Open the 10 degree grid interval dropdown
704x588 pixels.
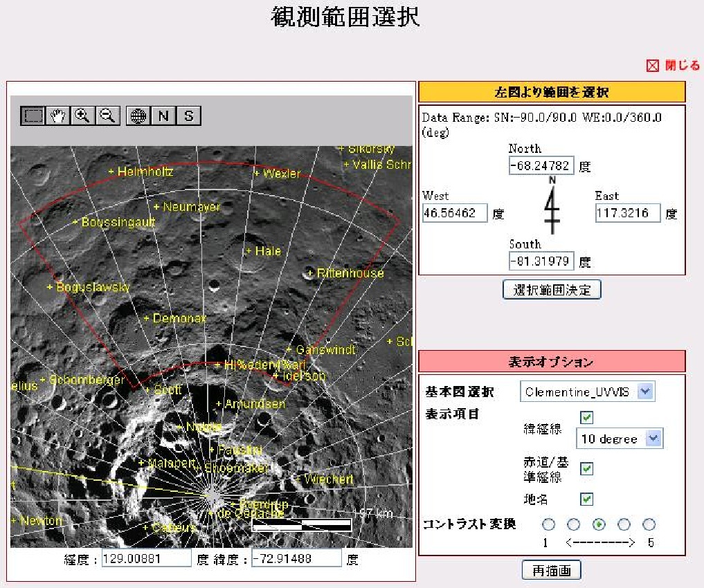coord(620,438)
